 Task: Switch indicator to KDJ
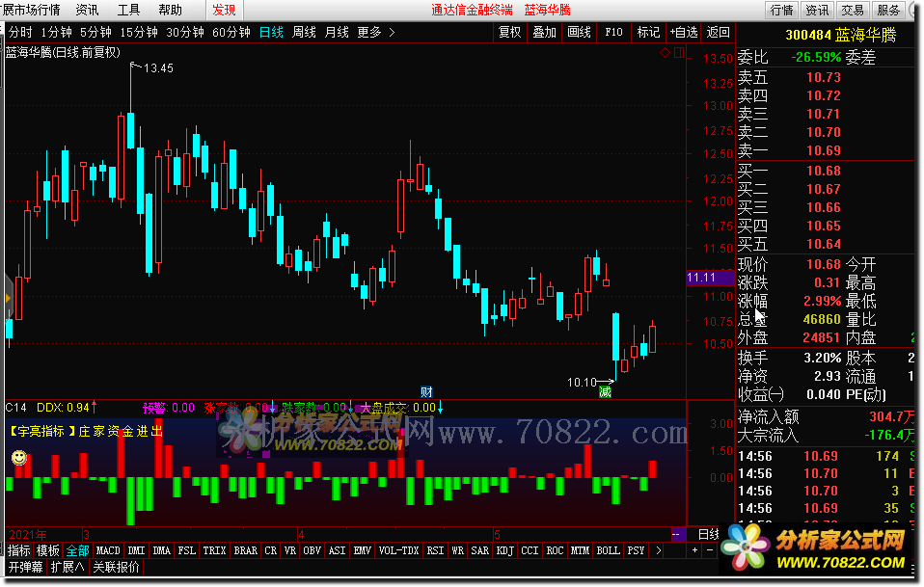click(505, 550)
